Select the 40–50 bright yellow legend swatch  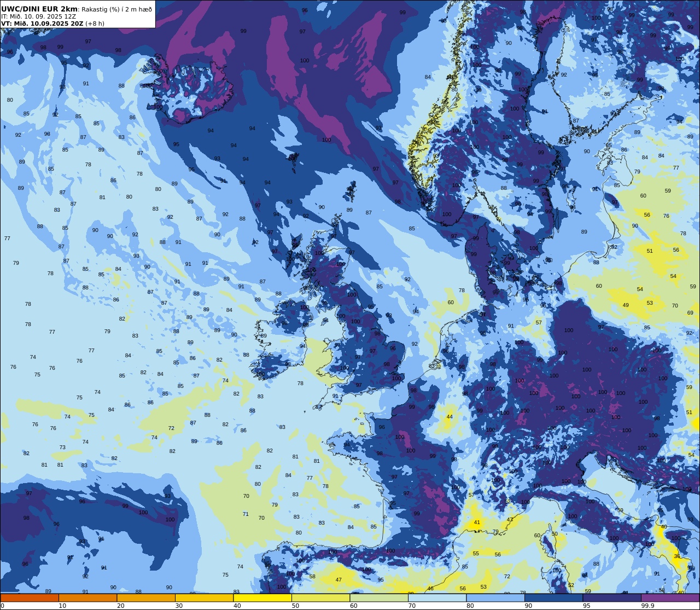coord(262,597)
